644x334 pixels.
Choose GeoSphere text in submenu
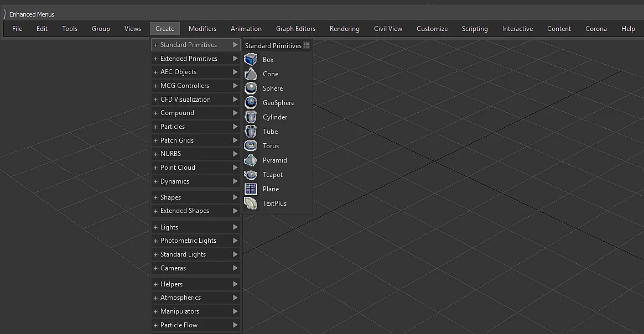(278, 103)
